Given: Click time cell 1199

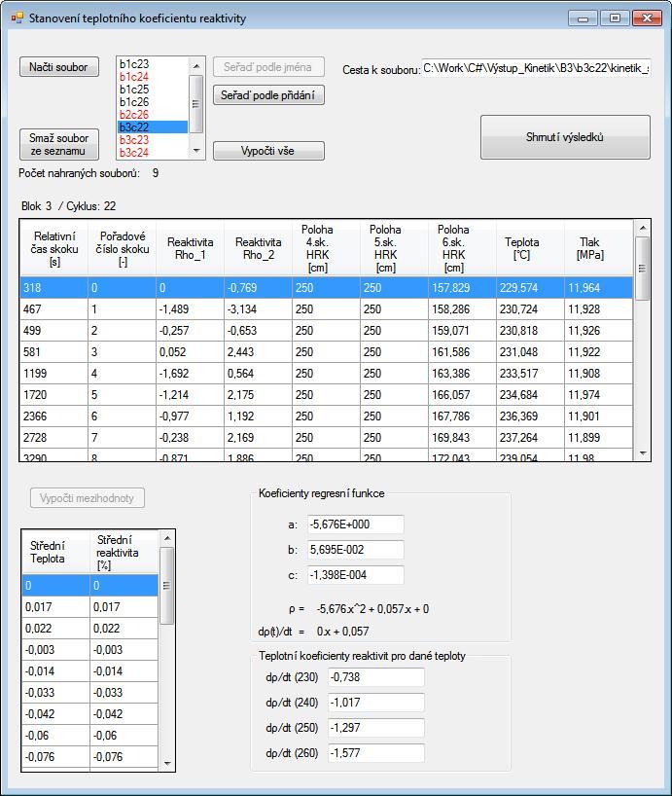Looking at the screenshot, I should pos(54,373).
